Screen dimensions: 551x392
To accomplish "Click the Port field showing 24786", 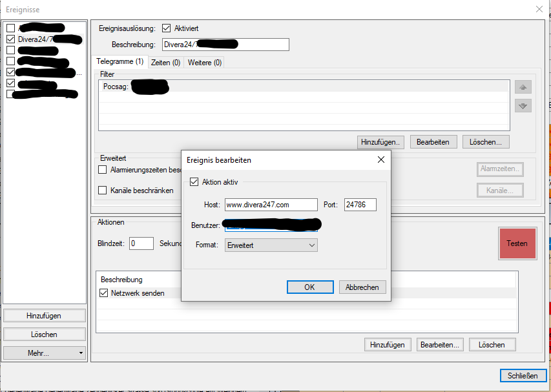I will click(360, 205).
